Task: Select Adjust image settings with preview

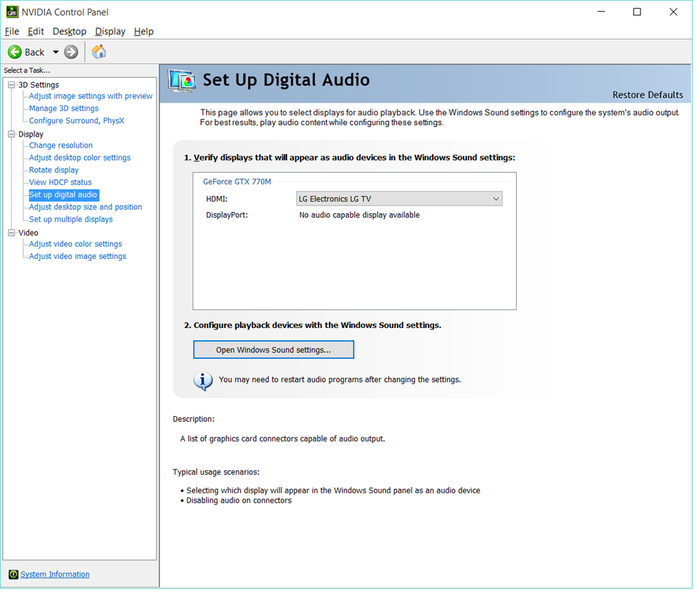Action: click(x=92, y=97)
